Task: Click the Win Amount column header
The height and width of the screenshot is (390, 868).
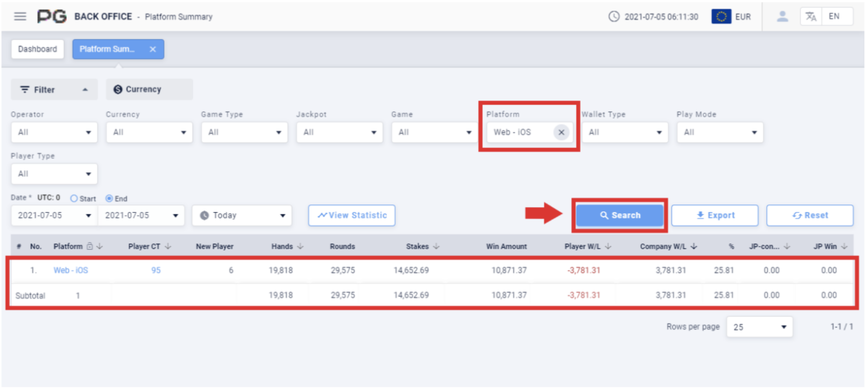Action: (506, 246)
